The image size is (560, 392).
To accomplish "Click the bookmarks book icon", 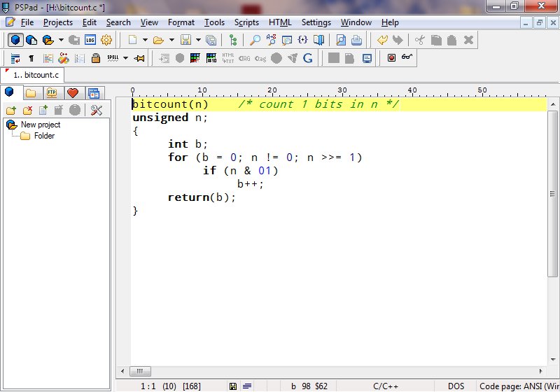I will coord(318,40).
